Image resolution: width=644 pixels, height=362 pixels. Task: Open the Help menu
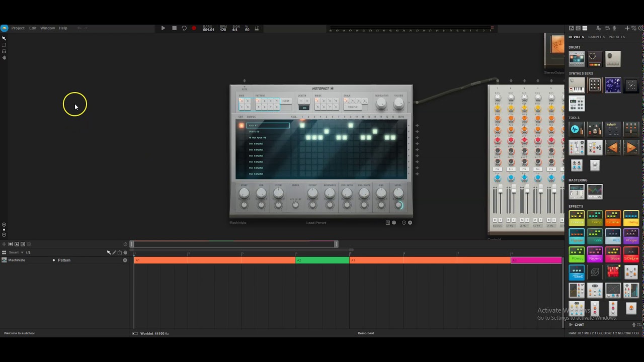63,28
